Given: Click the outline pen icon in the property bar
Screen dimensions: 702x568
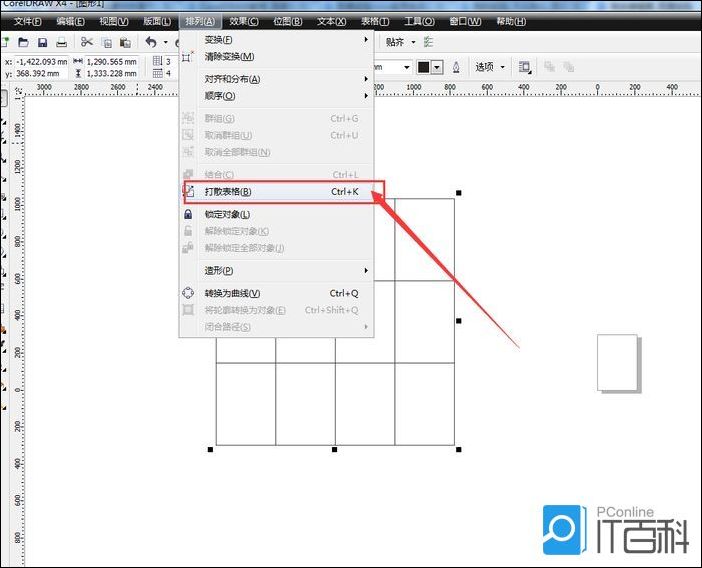Looking at the screenshot, I should click(x=456, y=67).
